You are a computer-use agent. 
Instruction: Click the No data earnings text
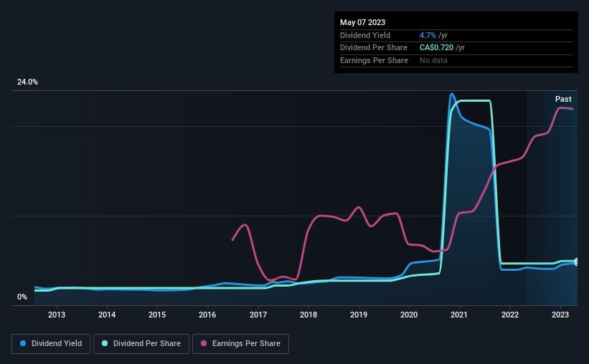(435, 61)
